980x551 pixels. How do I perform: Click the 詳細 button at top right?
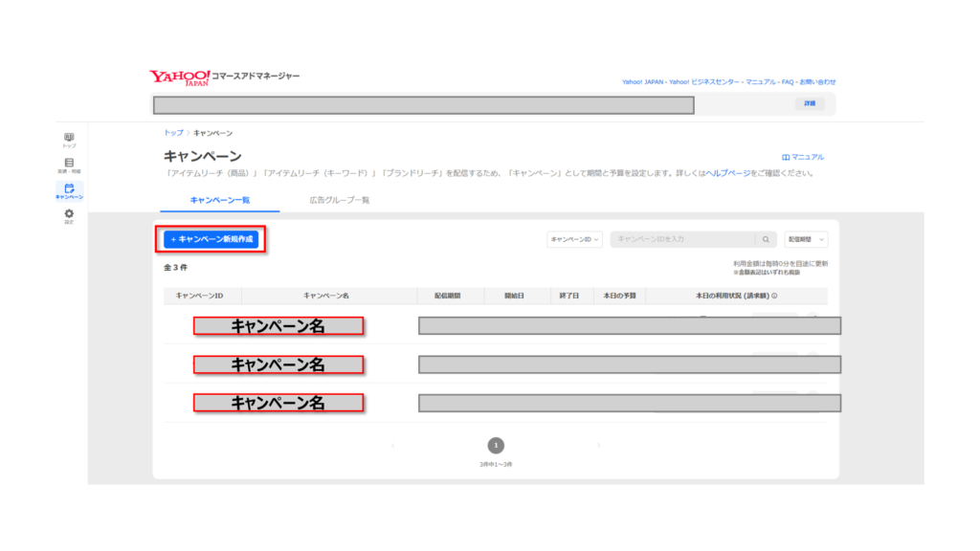[811, 103]
